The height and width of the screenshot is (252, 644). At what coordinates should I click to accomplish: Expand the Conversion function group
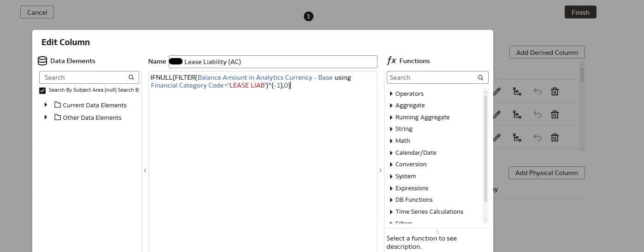pos(391,164)
